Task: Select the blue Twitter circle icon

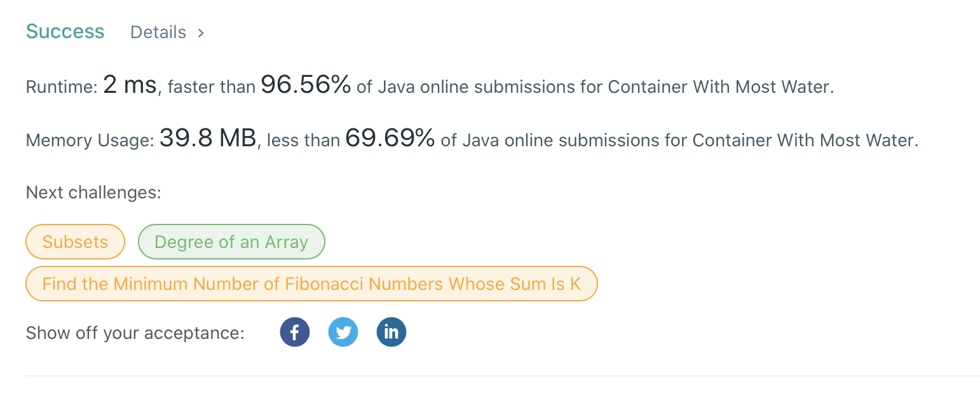Action: pyautogui.click(x=343, y=331)
